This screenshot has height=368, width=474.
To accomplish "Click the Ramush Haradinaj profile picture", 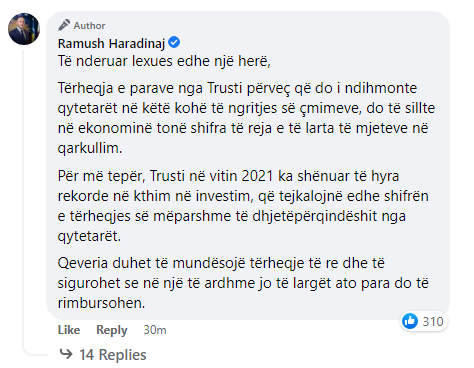I will click(x=24, y=29).
